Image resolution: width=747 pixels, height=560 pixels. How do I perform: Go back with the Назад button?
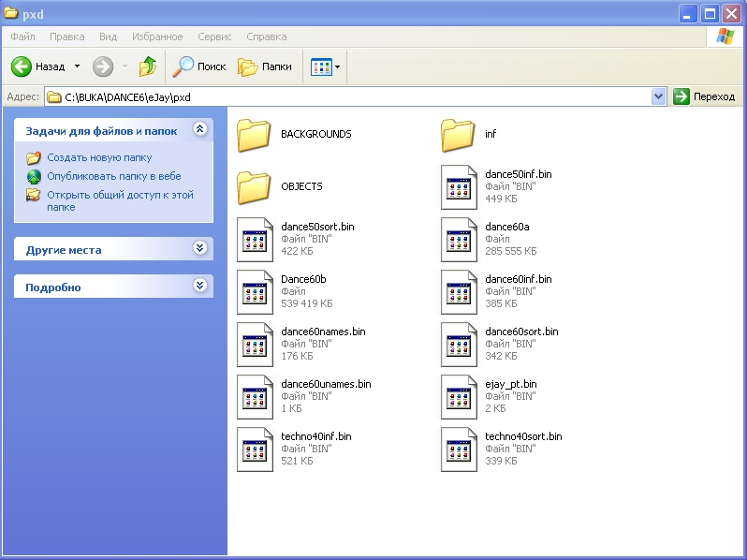click(38, 66)
